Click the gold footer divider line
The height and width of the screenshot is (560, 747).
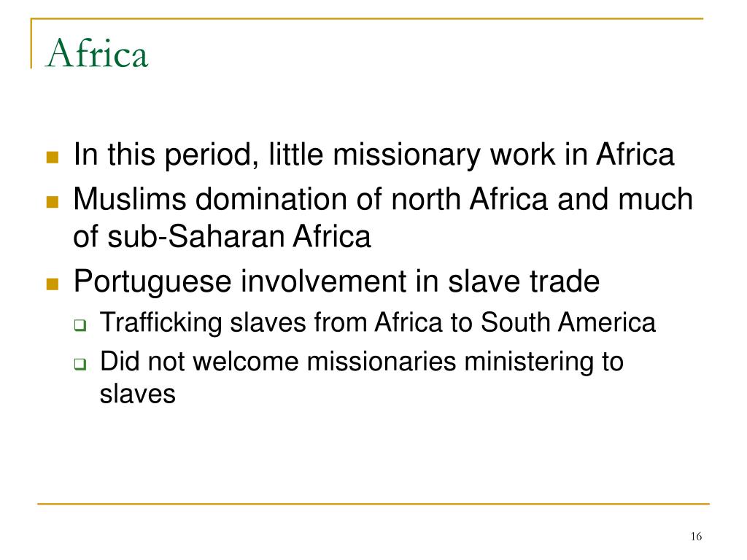[373, 503]
